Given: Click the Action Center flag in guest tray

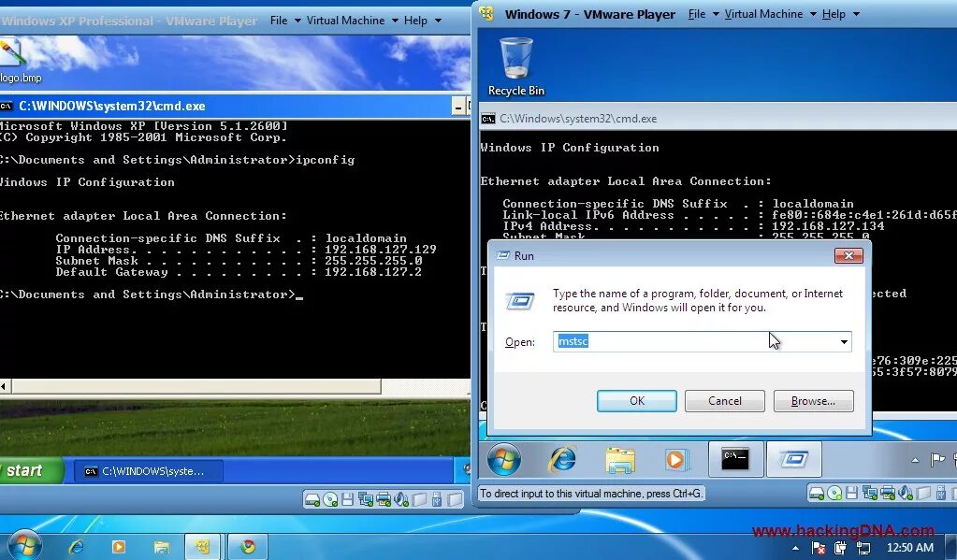Looking at the screenshot, I should 937,460.
